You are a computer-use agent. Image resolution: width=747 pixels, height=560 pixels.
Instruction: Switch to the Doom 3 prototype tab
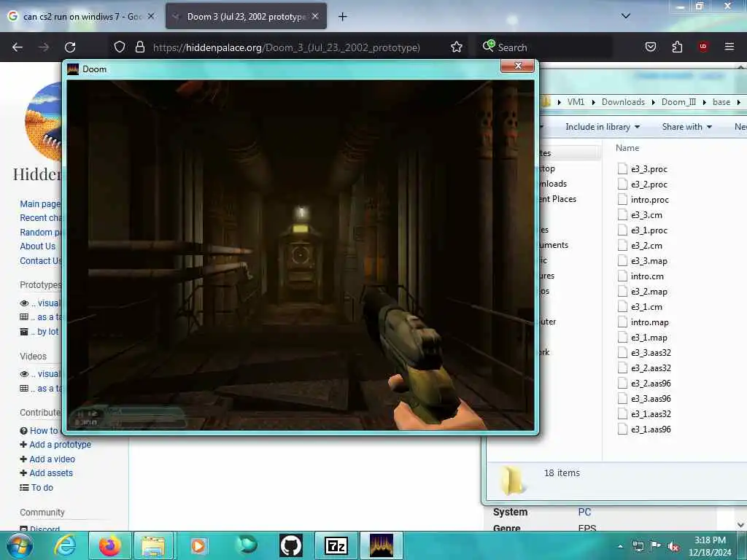click(246, 16)
